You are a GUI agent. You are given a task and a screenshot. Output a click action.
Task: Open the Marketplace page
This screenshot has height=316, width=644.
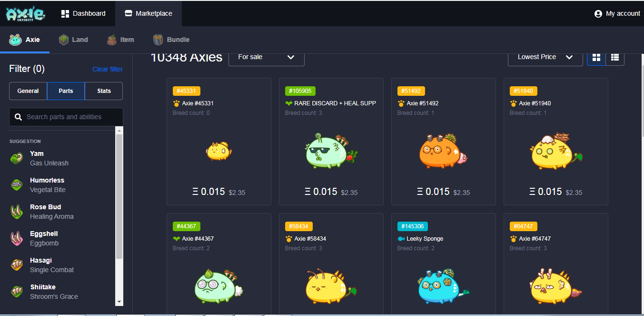[x=149, y=13]
